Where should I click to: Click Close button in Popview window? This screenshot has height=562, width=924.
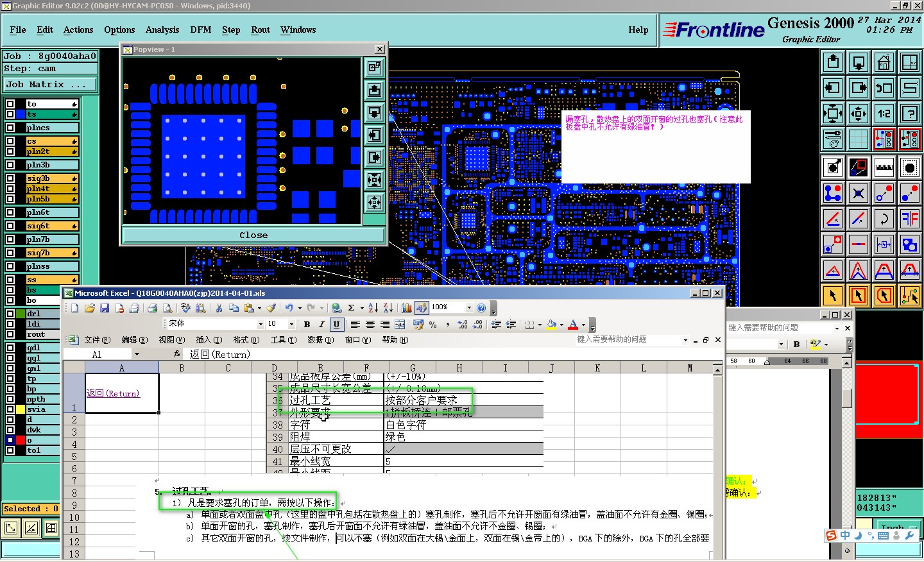253,235
